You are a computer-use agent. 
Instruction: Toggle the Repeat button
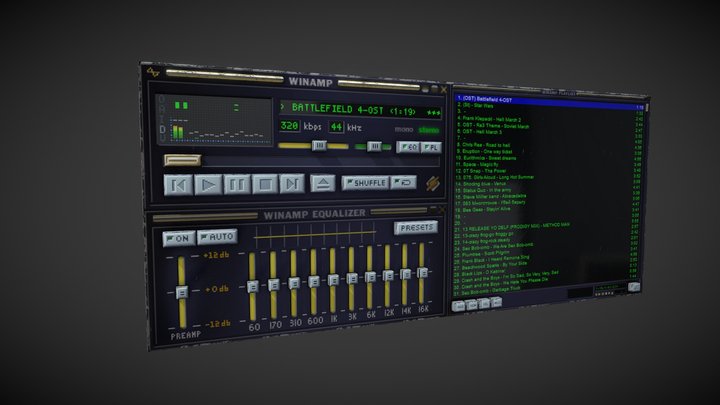tap(404, 182)
